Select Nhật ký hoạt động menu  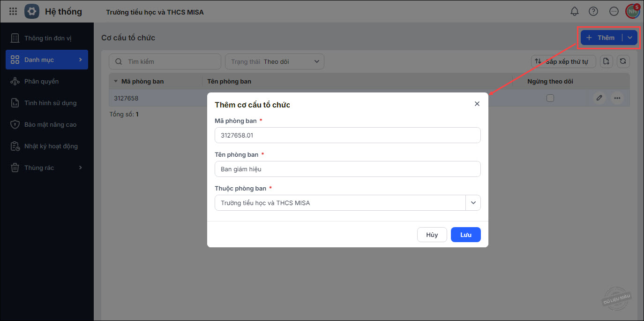pos(51,146)
